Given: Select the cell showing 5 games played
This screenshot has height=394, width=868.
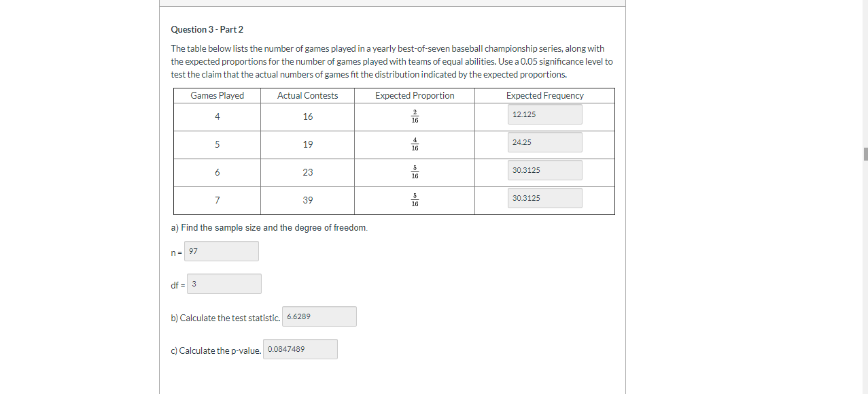Looking at the screenshot, I should (x=216, y=144).
